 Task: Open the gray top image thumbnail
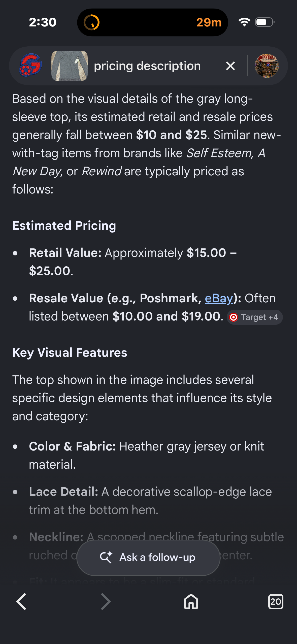tap(70, 66)
